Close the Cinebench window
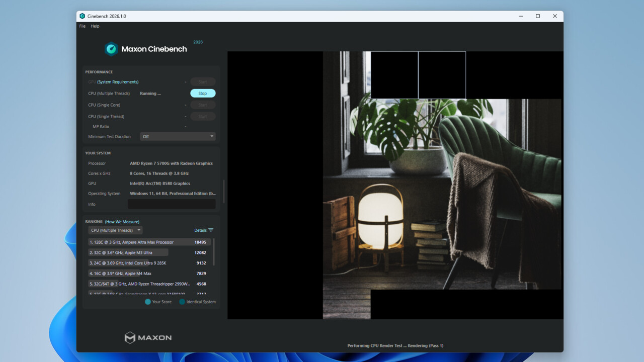 click(555, 16)
